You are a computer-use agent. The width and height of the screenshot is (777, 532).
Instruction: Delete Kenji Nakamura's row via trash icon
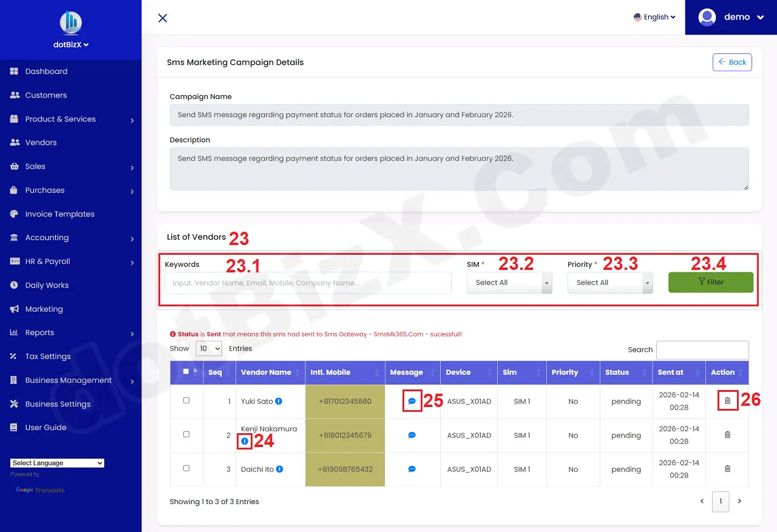tap(727, 435)
